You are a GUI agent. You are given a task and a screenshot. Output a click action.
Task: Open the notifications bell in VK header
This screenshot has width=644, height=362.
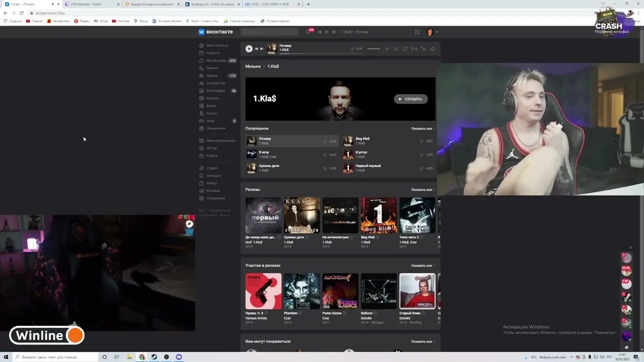[x=308, y=32]
